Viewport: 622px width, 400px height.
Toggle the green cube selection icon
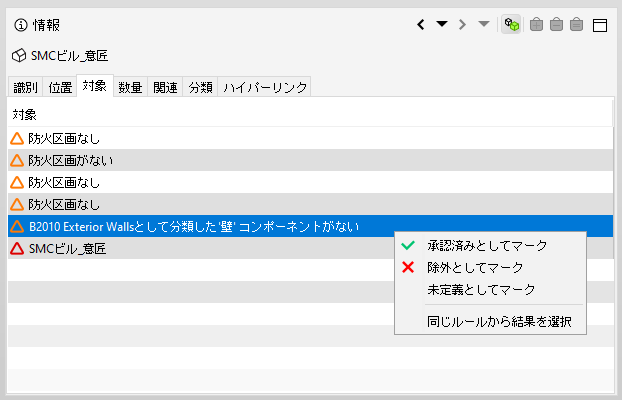[x=511, y=25]
